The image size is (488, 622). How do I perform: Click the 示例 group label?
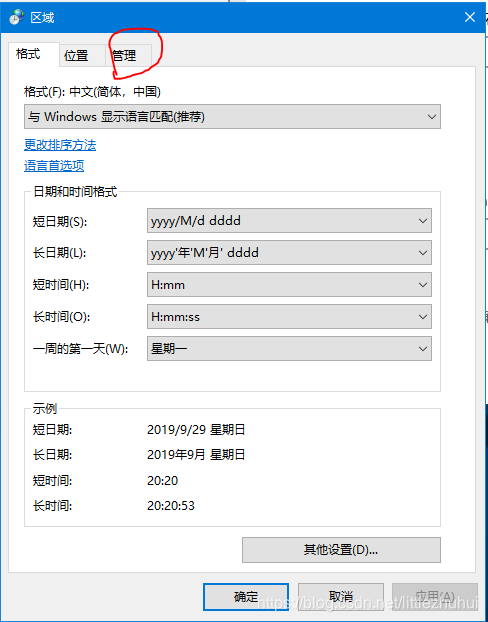pos(45,409)
